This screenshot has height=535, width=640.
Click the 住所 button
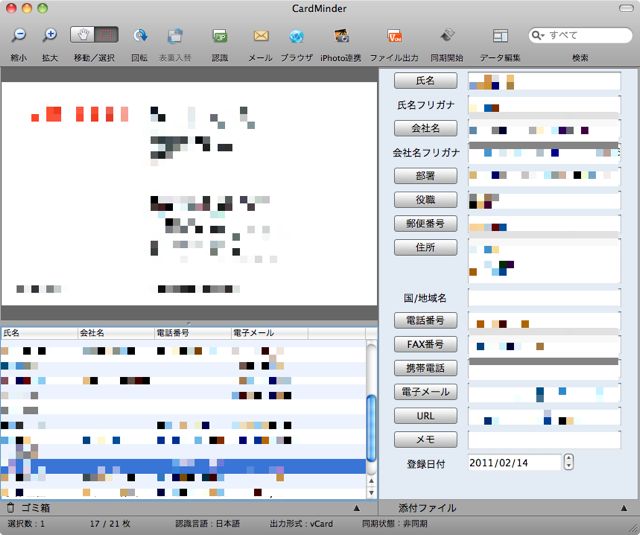pyautogui.click(x=425, y=247)
